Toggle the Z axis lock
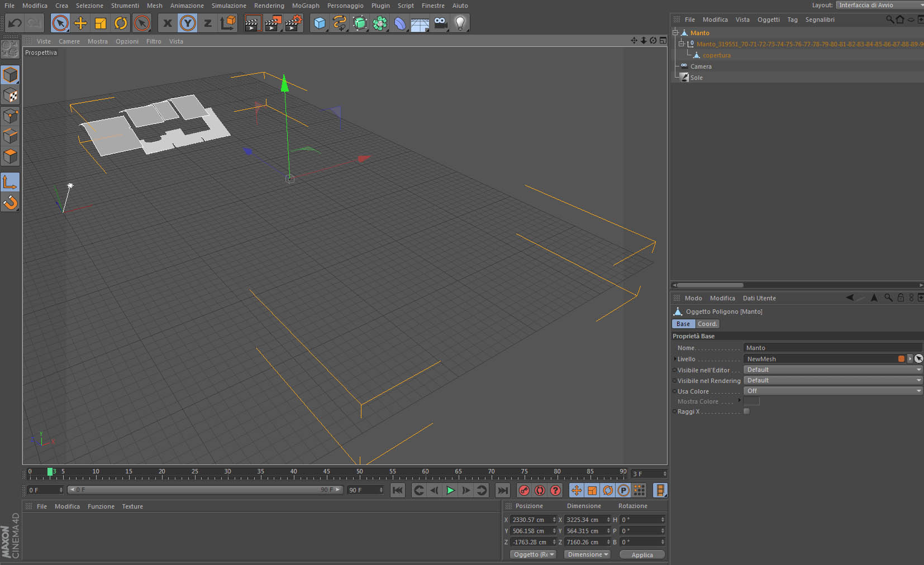Image resolution: width=924 pixels, height=565 pixels. tap(208, 23)
